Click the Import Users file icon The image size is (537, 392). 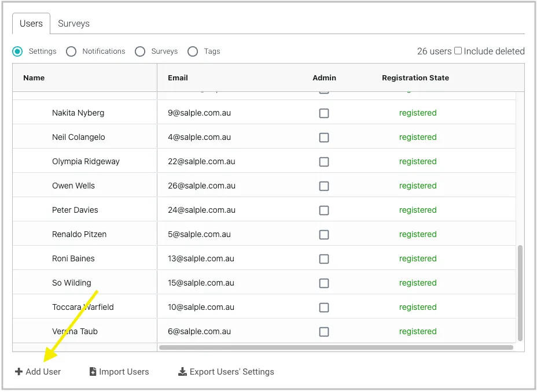(x=93, y=372)
